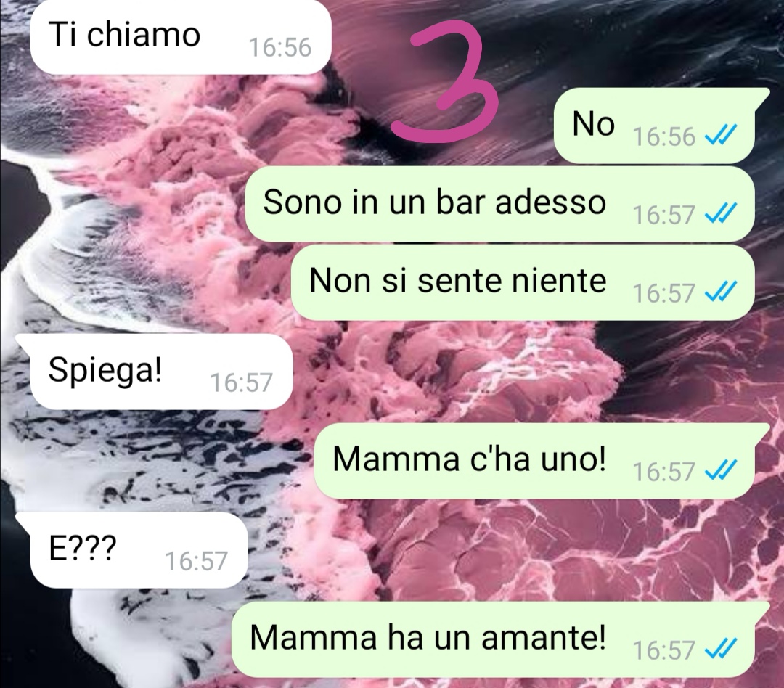Viewport: 784px width, 688px height.
Task: Select the 'Non si sente niente' message
Action: coord(522,282)
